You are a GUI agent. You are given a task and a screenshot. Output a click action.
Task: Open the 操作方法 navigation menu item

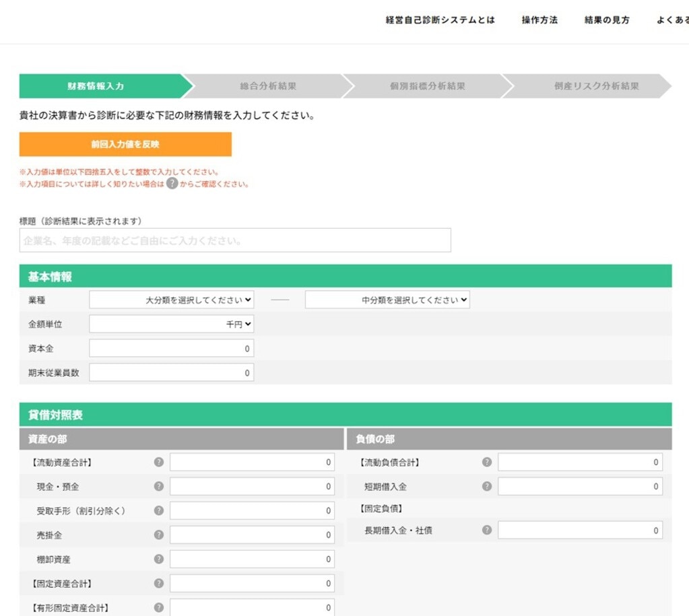point(538,20)
